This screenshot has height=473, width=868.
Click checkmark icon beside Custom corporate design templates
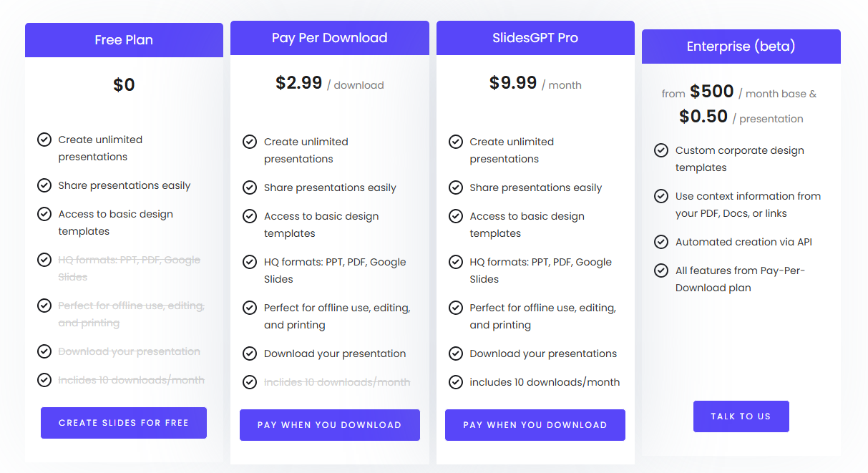[661, 150]
